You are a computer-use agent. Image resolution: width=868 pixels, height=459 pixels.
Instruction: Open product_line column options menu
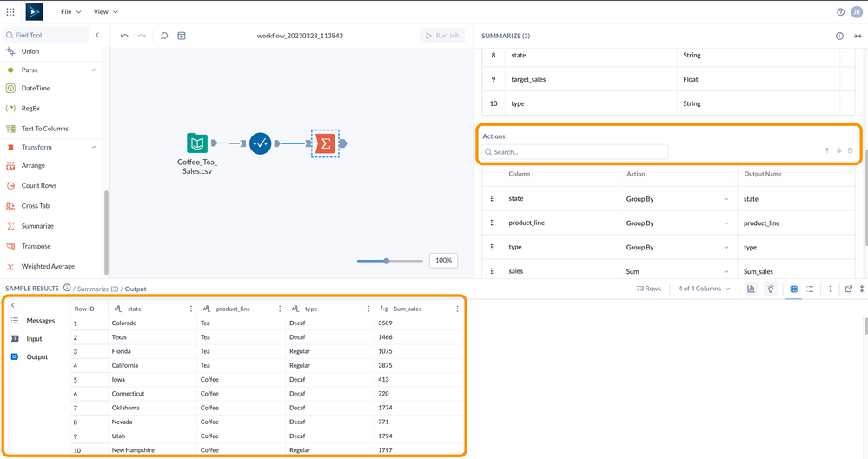click(280, 309)
